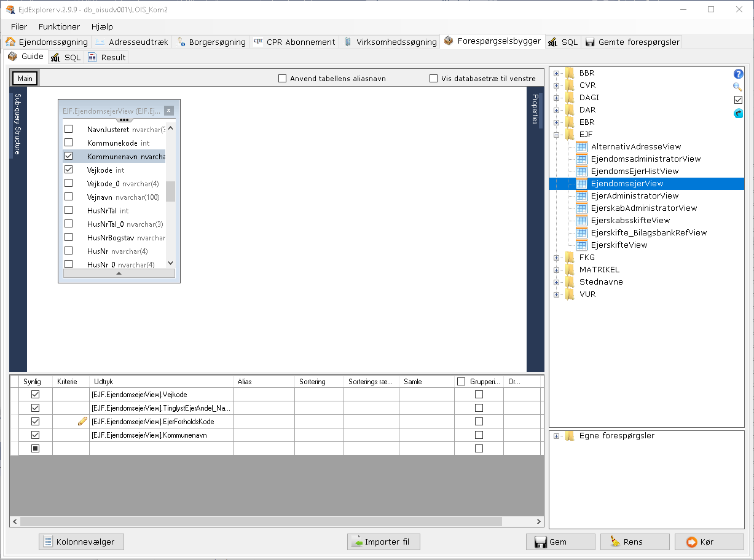Enable Anvend tabellens aliasnavn checkbox

(283, 79)
